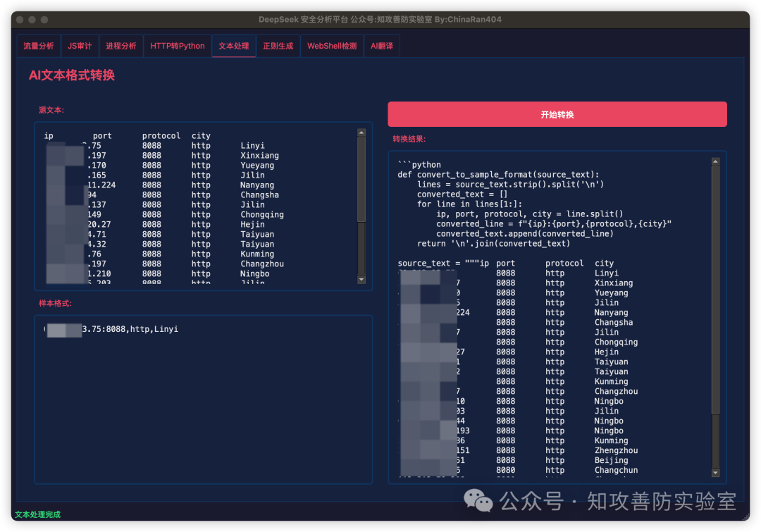Open the 正则生成 tab
The image size is (761, 532).
click(278, 46)
